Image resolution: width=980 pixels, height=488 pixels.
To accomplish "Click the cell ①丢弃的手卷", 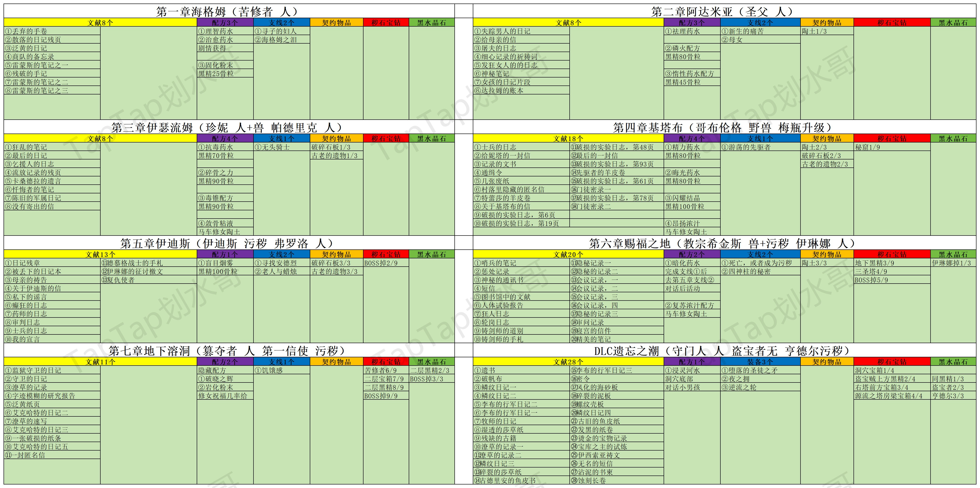I will 52,31.
